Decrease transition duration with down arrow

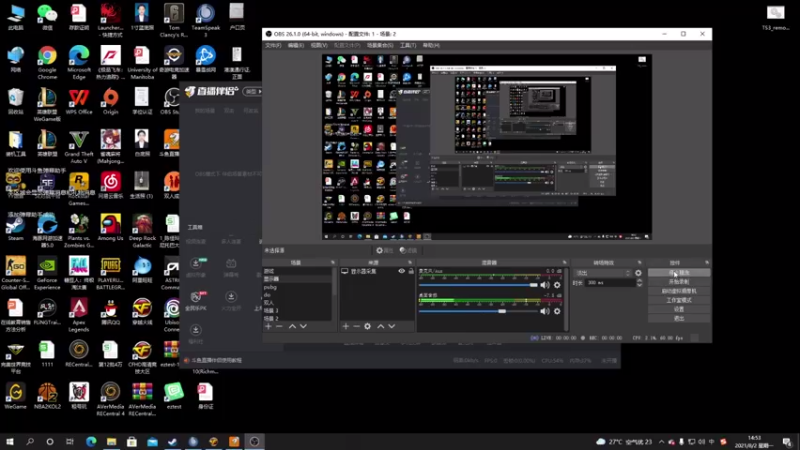click(x=639, y=285)
